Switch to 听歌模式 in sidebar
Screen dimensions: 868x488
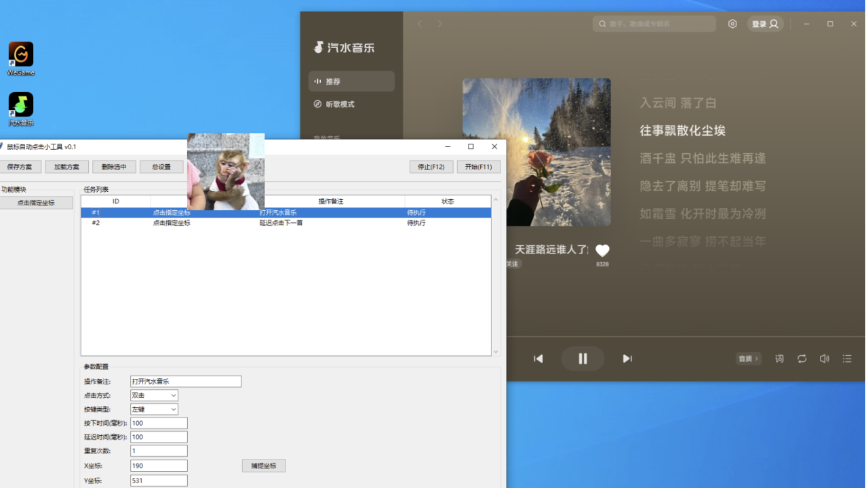coord(351,104)
